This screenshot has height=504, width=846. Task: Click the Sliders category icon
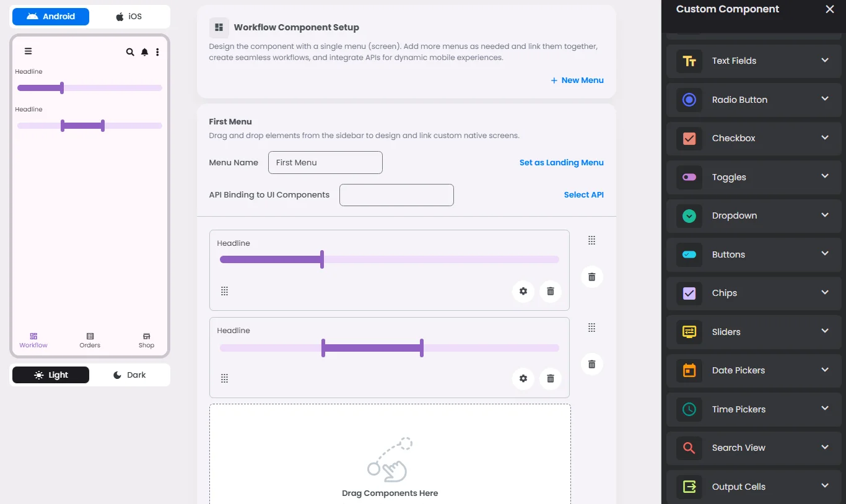click(689, 332)
